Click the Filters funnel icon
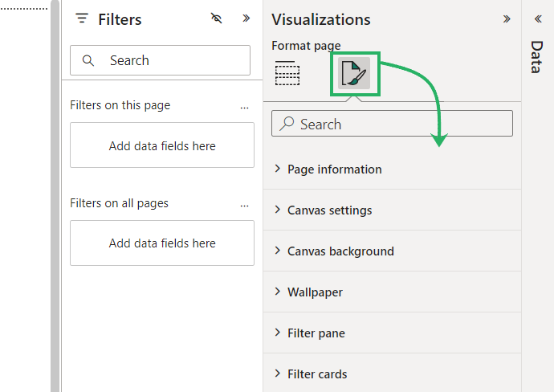 pyautogui.click(x=81, y=19)
